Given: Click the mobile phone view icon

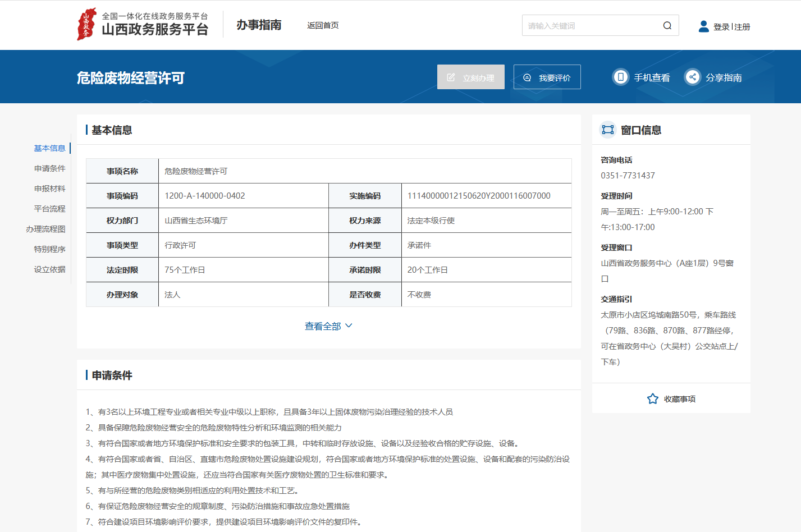Looking at the screenshot, I should pyautogui.click(x=620, y=77).
